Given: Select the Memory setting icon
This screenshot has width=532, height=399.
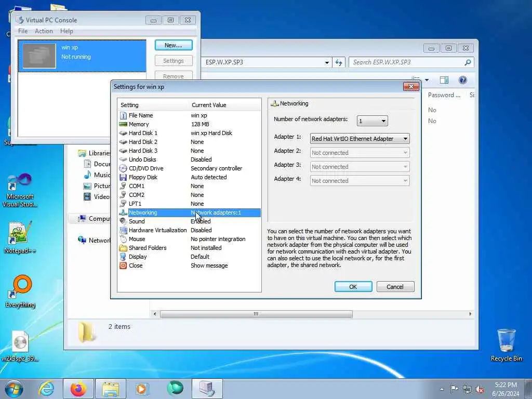Looking at the screenshot, I should click(123, 124).
